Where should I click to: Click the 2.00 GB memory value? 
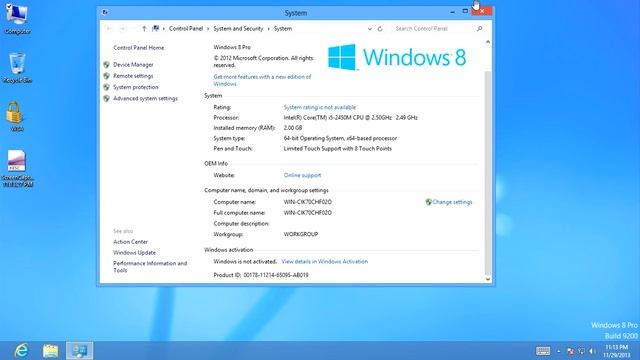(x=293, y=128)
